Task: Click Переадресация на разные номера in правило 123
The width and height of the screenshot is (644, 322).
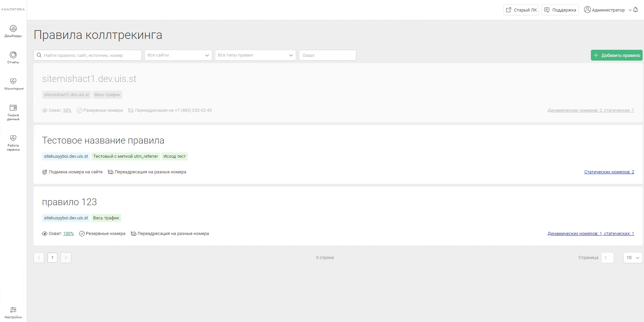Action: click(173, 234)
